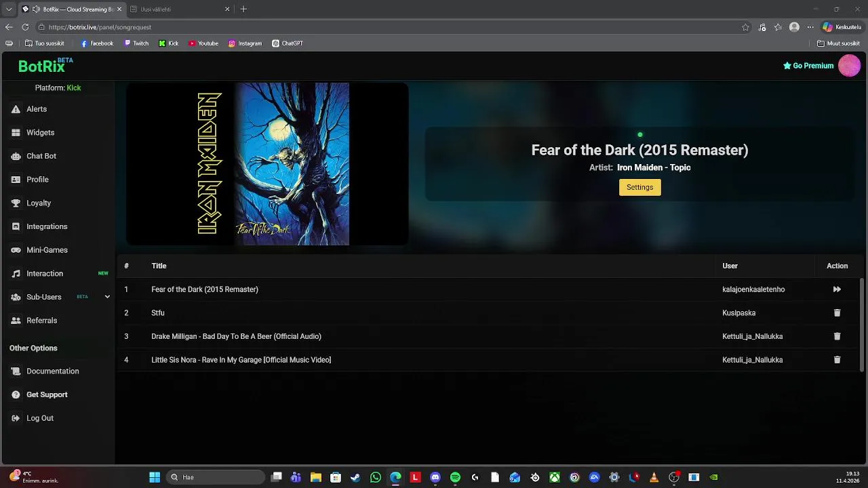Open the Keskustelu Copilot button
The width and height of the screenshot is (868, 488).
[842, 27]
